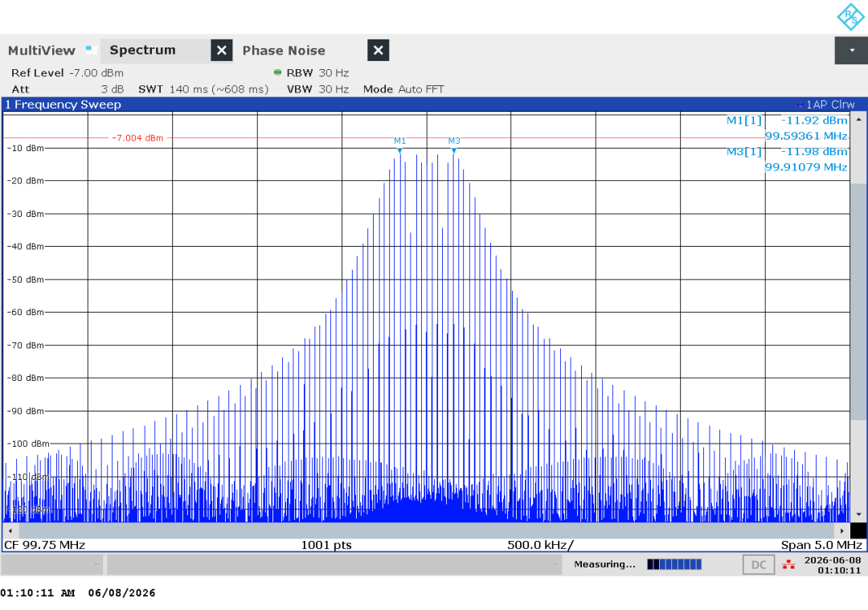Click the SWT 140 ms sweep time
This screenshot has height=610, width=868.
coord(203,90)
